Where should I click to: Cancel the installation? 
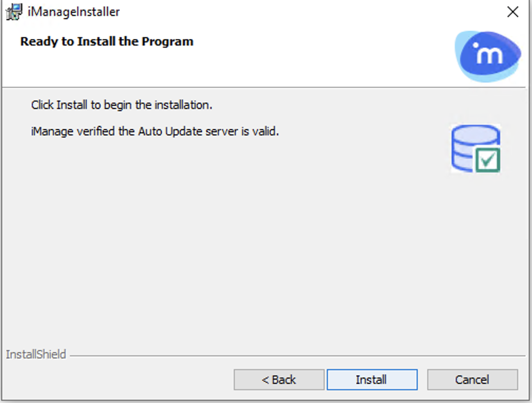[x=472, y=380]
